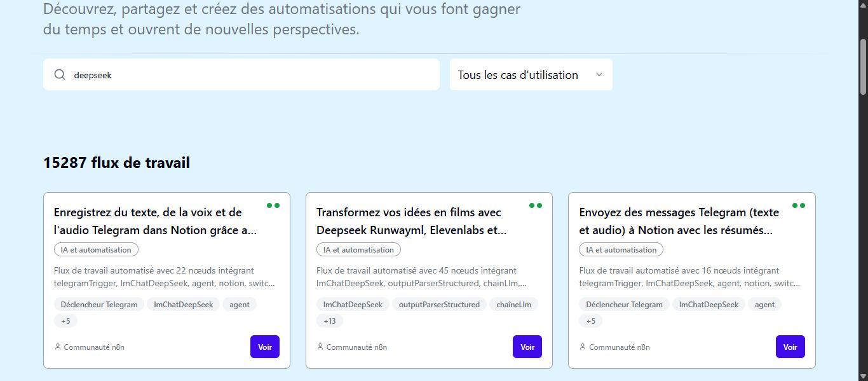The image size is (868, 381).
Task: Click the IA et automatisation badge on first card
Action: tap(96, 250)
